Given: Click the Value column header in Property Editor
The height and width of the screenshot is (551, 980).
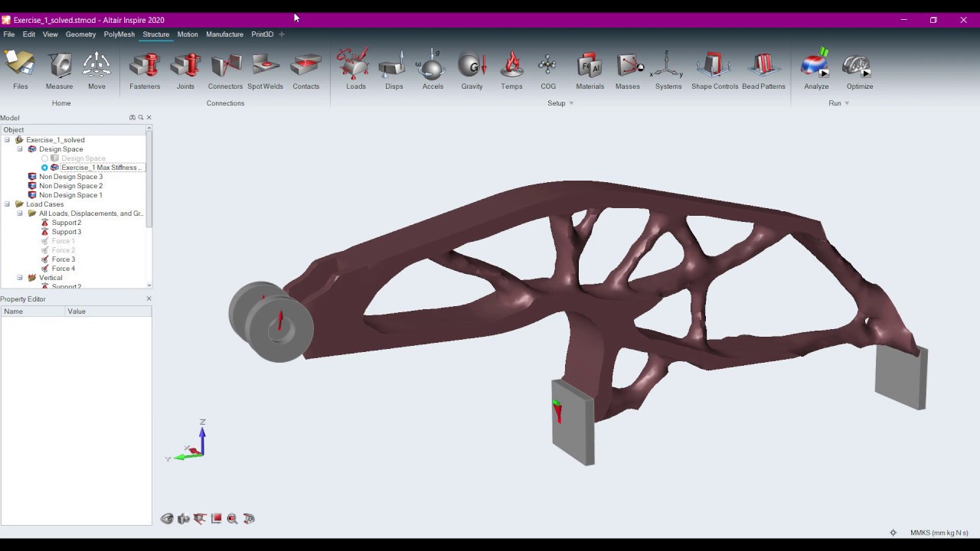Looking at the screenshot, I should pos(108,311).
